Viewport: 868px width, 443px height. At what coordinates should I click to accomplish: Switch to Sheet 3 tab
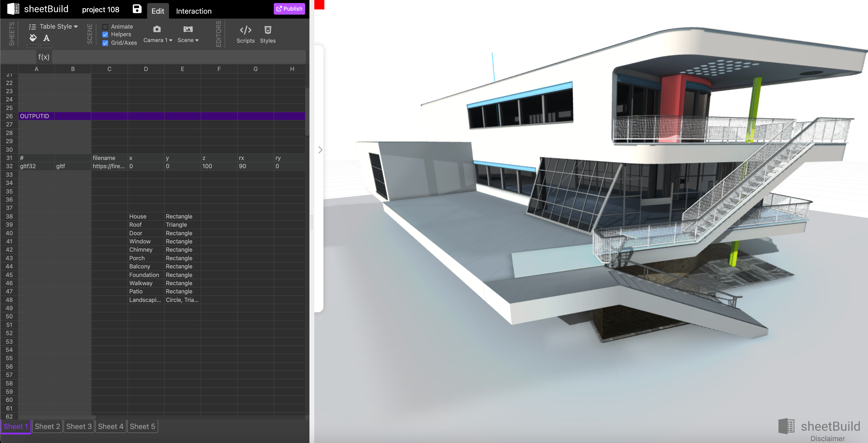click(x=79, y=426)
